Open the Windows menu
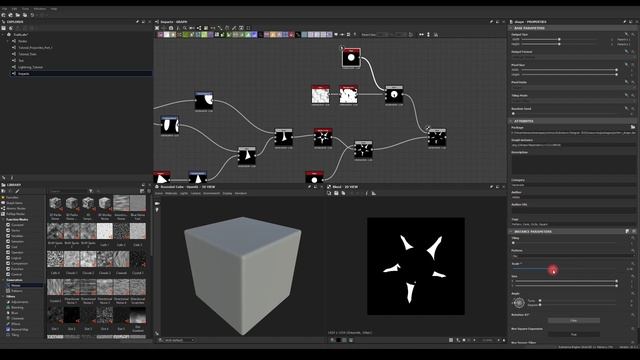This screenshot has height=360, width=640. click(40, 9)
